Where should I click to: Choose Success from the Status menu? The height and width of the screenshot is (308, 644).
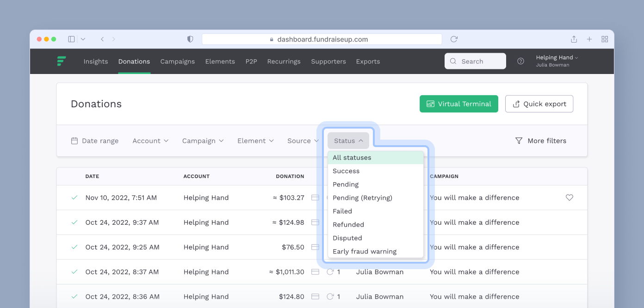(x=376, y=171)
